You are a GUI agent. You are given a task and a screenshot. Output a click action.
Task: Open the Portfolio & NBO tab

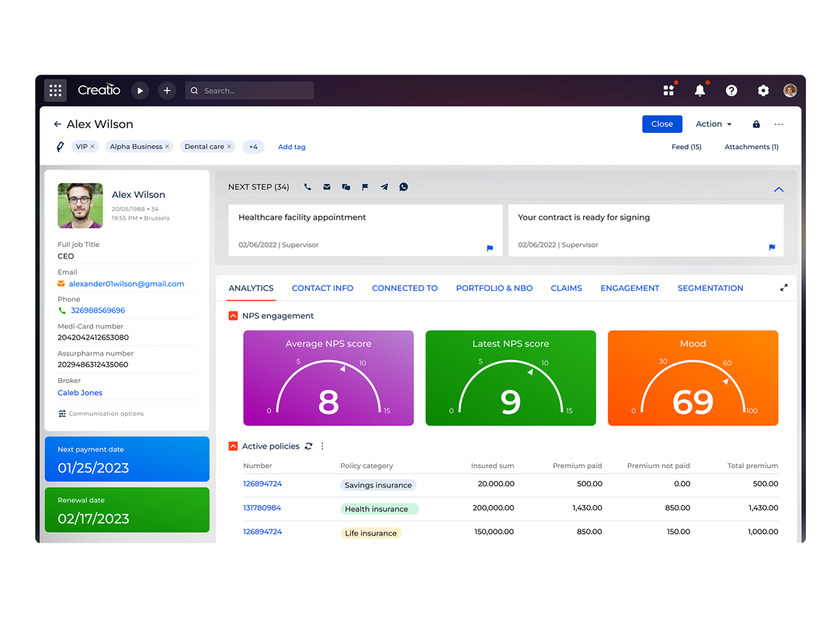coord(494,288)
